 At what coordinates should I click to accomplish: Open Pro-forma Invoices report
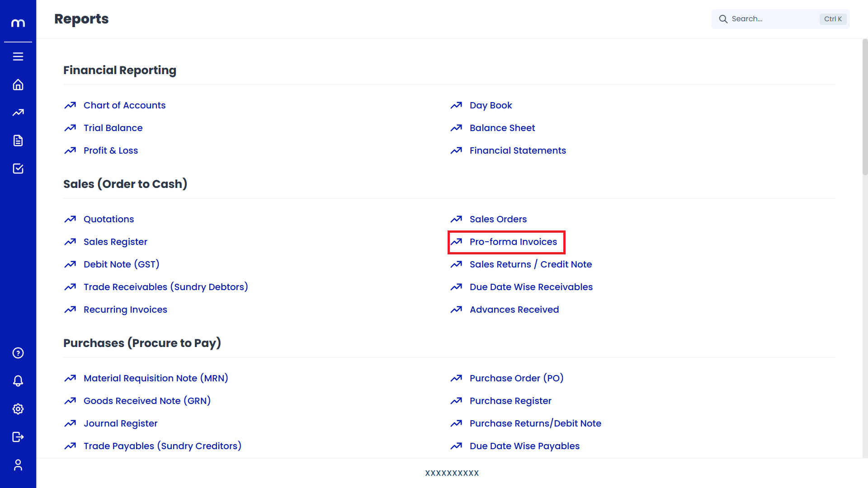(513, 242)
